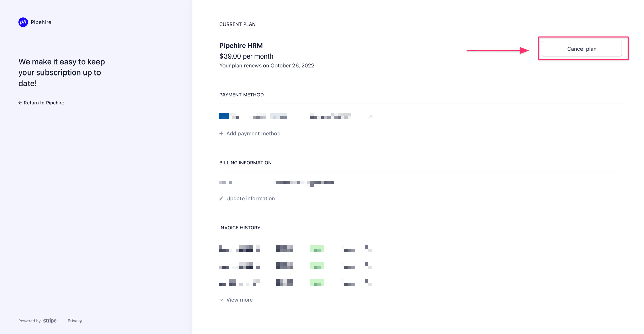644x334 pixels.
Task: Click the Update information text
Action: (251, 198)
